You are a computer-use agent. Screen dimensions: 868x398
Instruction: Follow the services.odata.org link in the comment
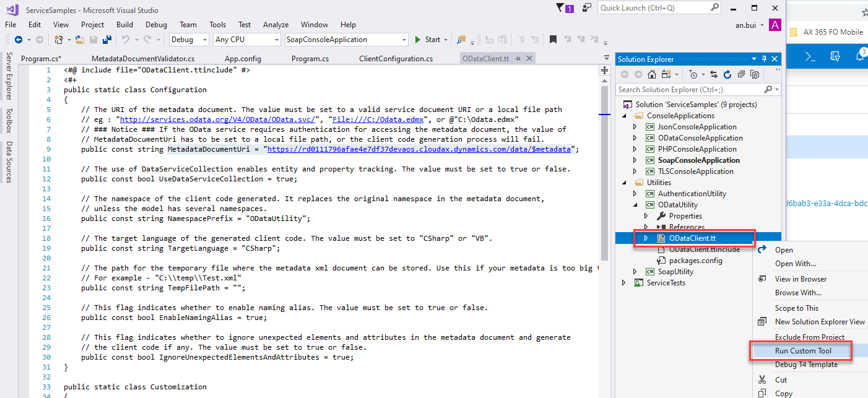tap(219, 119)
